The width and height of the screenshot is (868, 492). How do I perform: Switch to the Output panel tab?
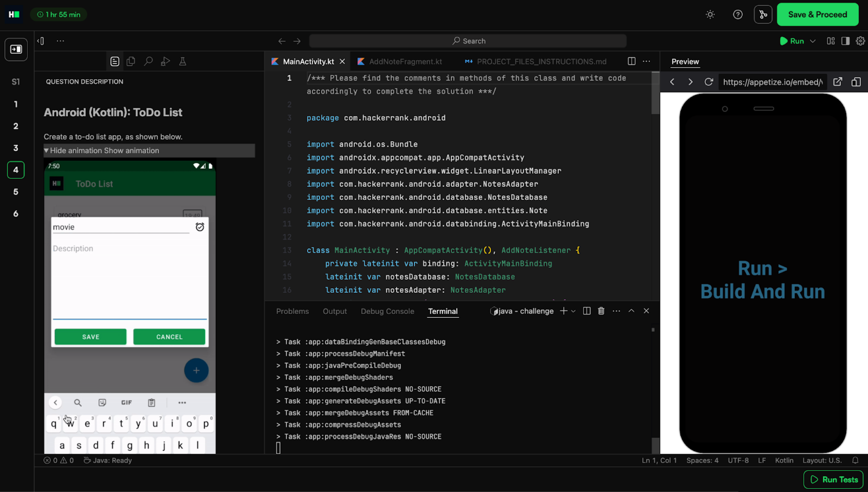click(x=334, y=311)
